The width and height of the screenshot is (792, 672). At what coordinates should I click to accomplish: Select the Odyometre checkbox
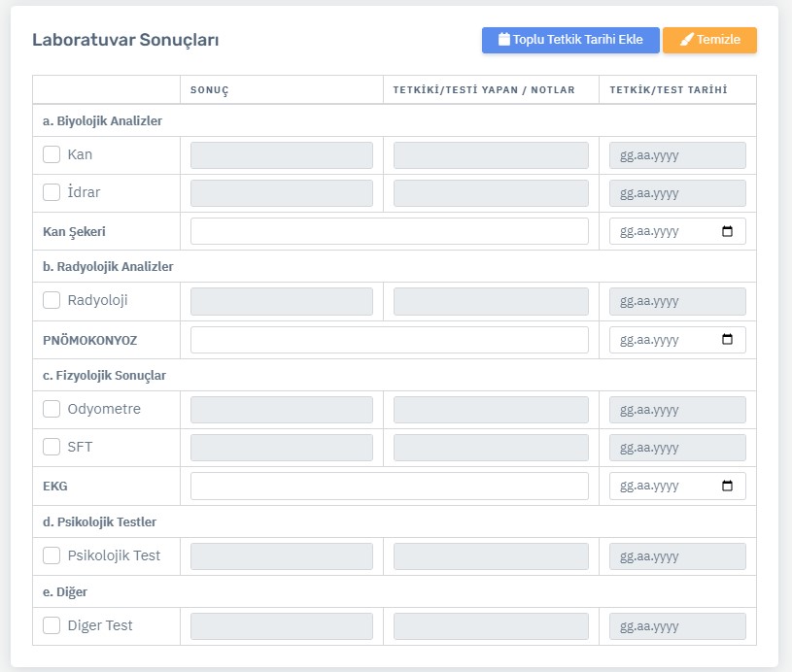[x=52, y=409]
